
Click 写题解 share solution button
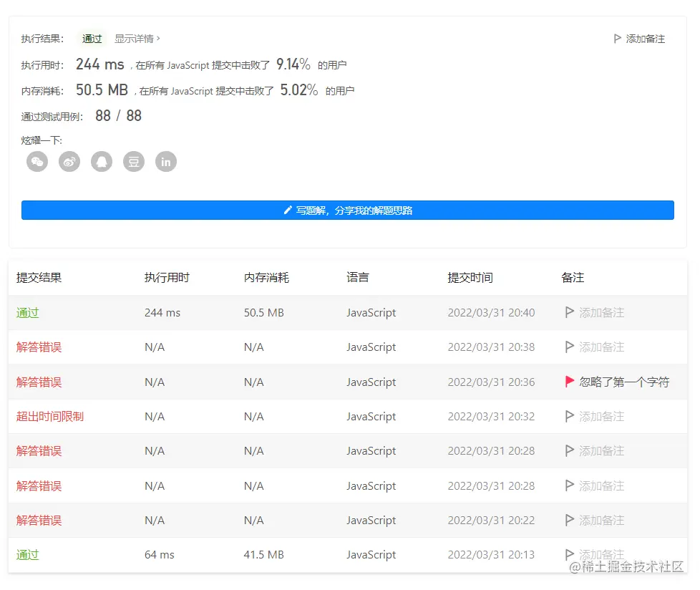tap(348, 210)
